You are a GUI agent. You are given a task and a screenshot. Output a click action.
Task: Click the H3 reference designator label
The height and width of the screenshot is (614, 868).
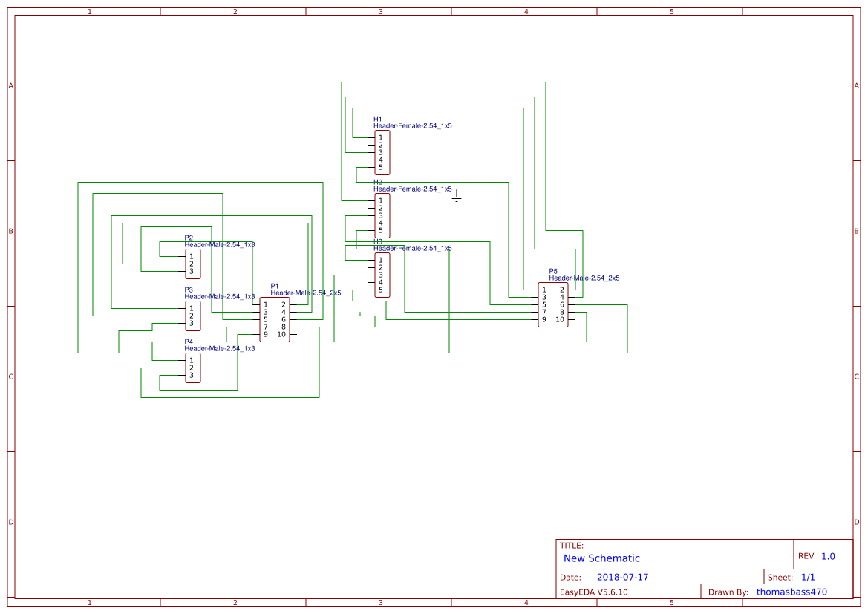click(x=379, y=241)
